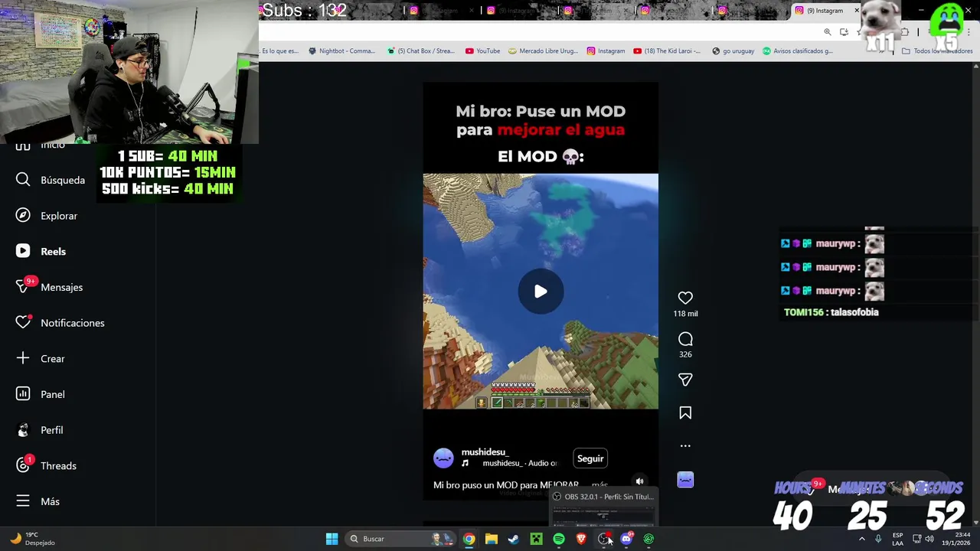The width and height of the screenshot is (980, 551).
Task: Open Notificaciones heart icon
Action: click(x=23, y=323)
